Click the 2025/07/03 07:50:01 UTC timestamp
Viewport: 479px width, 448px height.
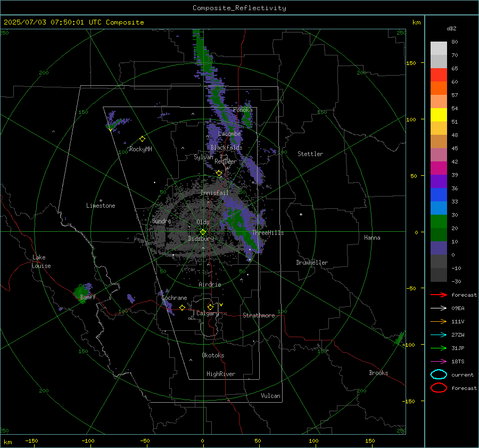point(73,22)
